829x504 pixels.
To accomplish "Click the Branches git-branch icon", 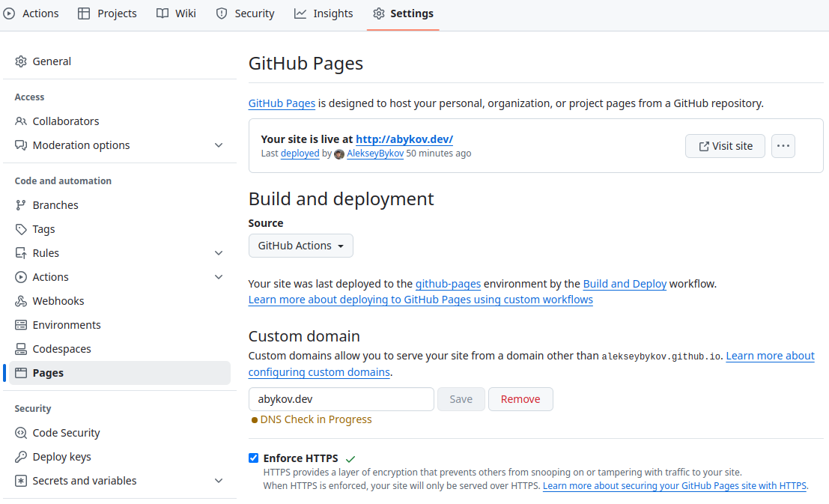I will [21, 204].
